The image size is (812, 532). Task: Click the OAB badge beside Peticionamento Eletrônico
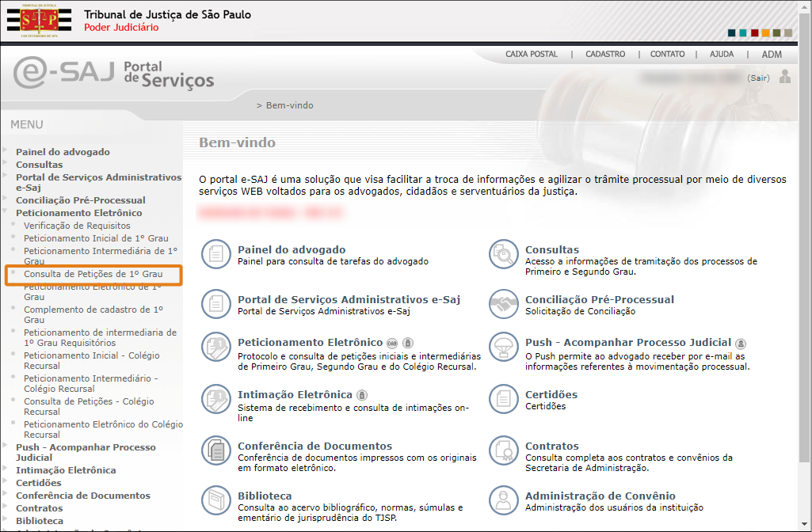[392, 343]
